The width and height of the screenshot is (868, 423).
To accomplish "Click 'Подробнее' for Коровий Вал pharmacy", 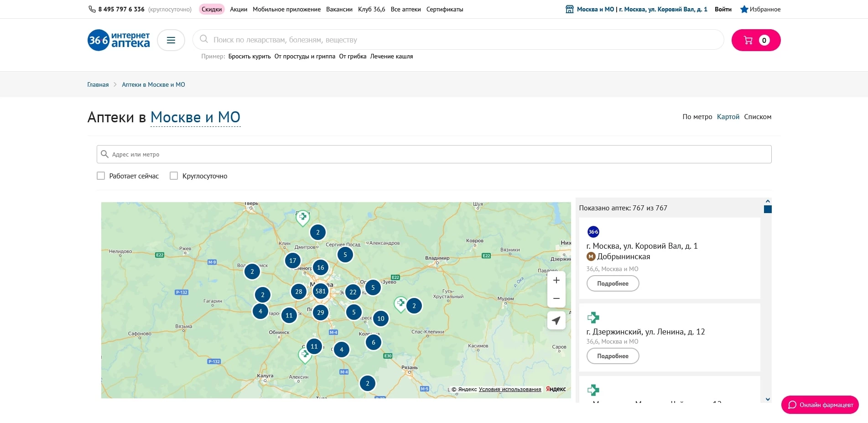I will click(x=613, y=283).
